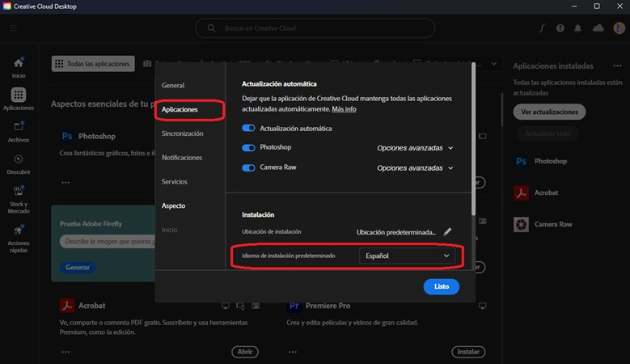630x364 pixels.
Task: Open the Más info link
Action: (344, 109)
